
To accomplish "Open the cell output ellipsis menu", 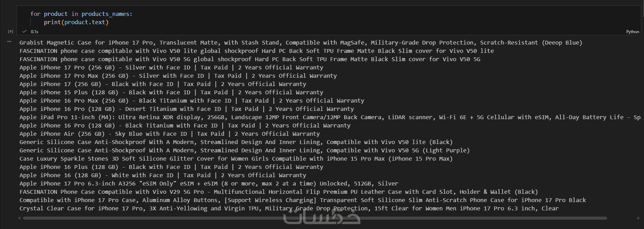I will 9,41.
